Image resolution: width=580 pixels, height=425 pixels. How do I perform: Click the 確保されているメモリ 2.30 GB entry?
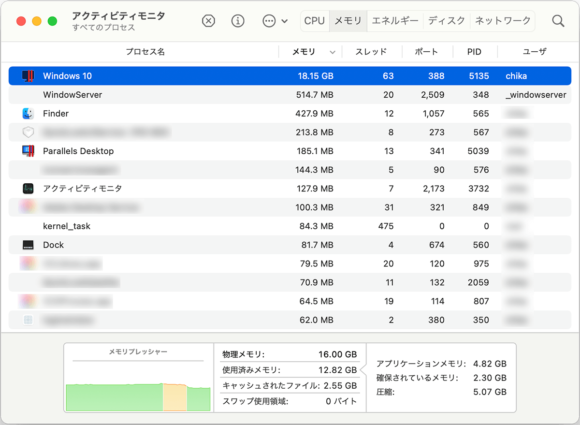coord(441,378)
